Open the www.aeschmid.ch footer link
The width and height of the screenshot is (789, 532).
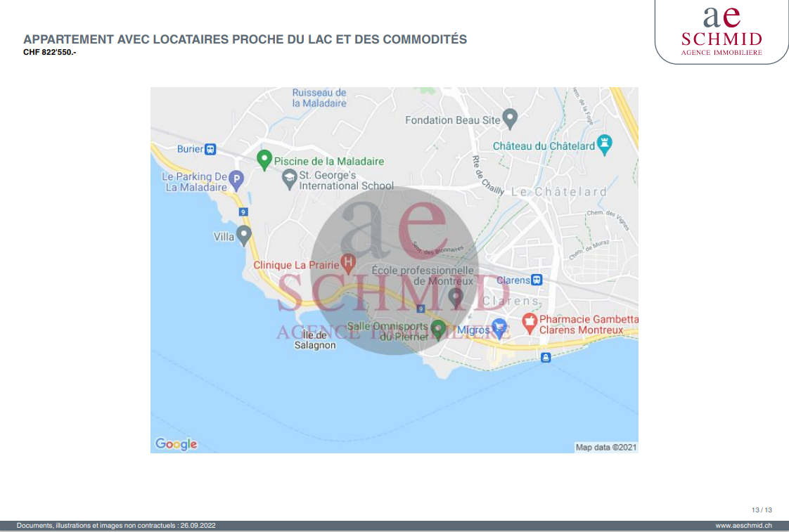click(x=743, y=526)
